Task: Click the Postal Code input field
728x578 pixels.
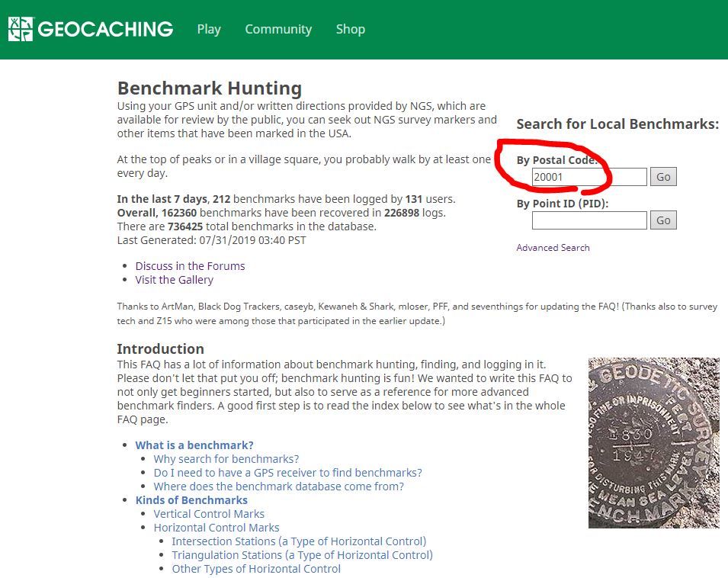Action: coord(589,177)
